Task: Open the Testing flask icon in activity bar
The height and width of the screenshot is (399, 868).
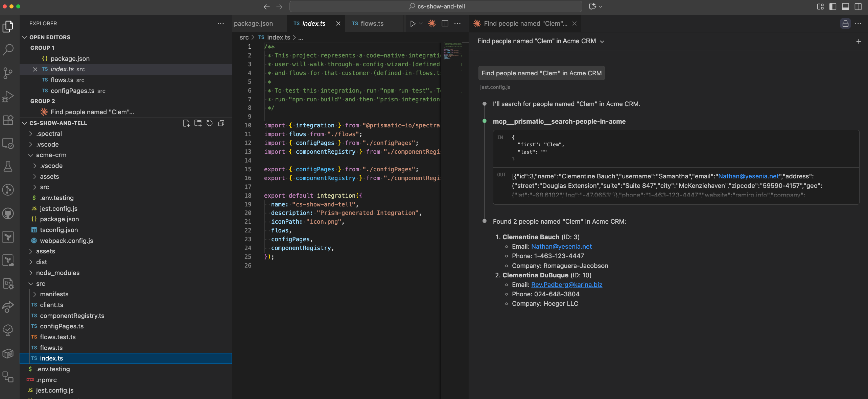Action: (8, 166)
